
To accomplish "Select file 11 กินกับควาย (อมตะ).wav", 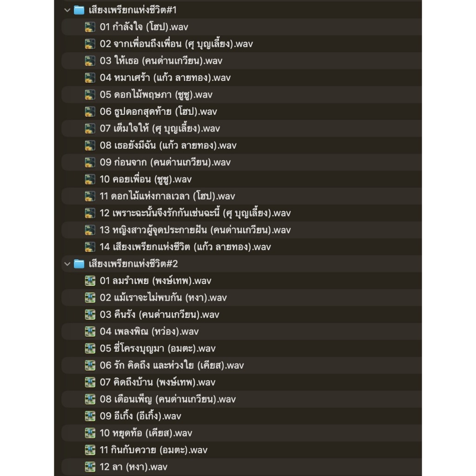I will [242, 450].
